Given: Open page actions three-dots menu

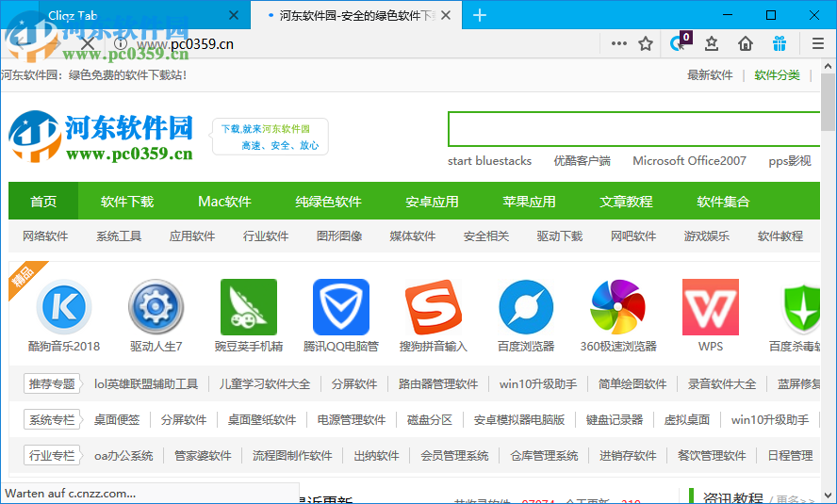Looking at the screenshot, I should click(618, 43).
